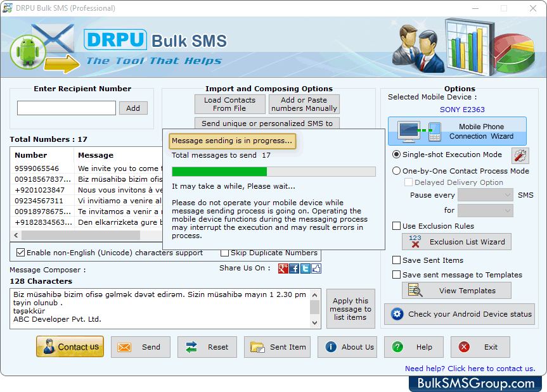
Task: Click inside the recipient number input field
Action: 66,108
